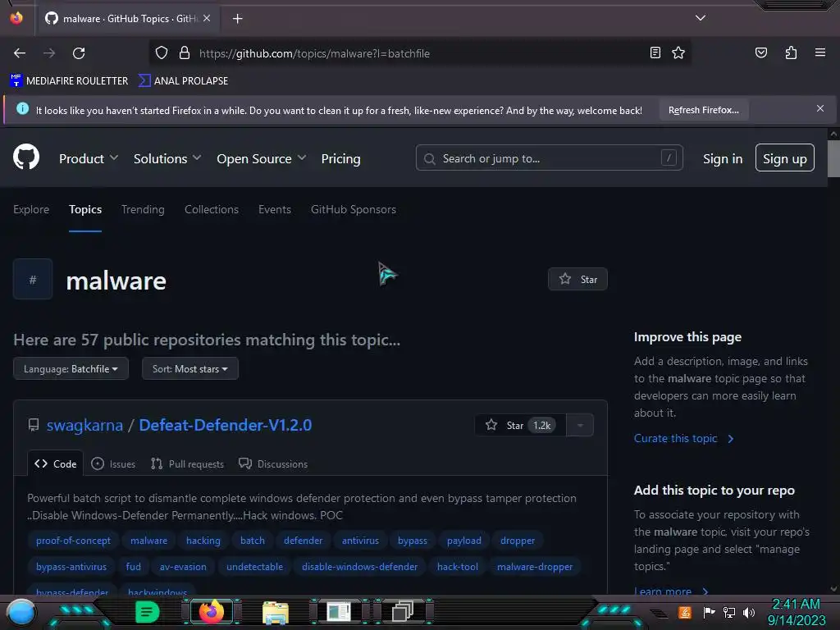The image size is (840, 630).
Task: Focus the Search or jump to field
Action: pos(549,158)
